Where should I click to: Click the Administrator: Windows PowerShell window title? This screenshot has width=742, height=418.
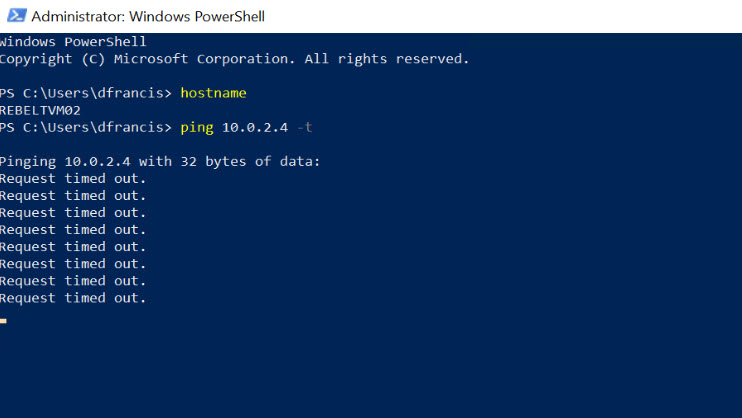click(148, 17)
